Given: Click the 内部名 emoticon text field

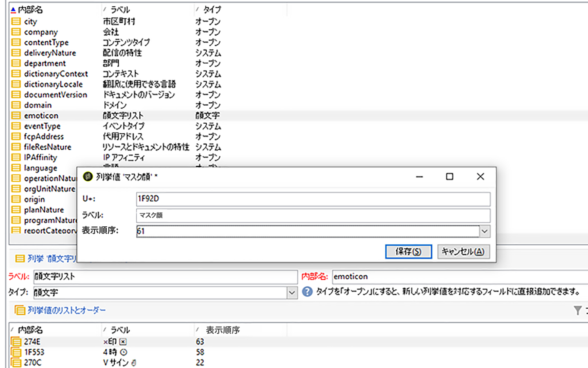Looking at the screenshot, I should [x=457, y=277].
